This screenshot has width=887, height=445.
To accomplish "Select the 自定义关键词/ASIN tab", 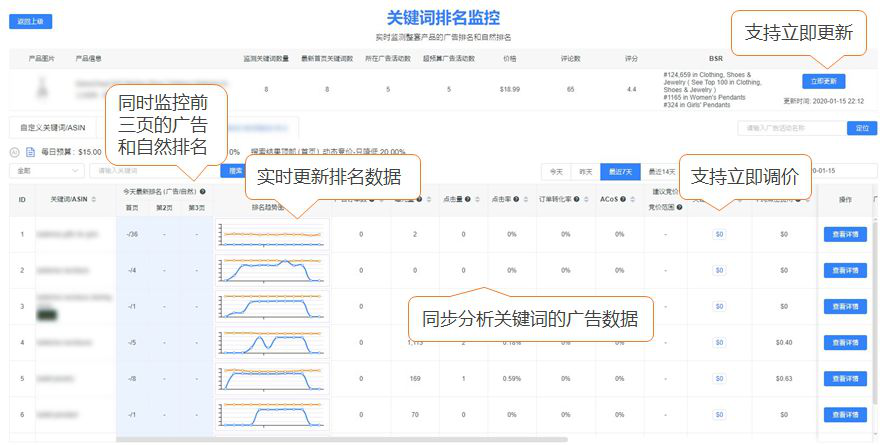I will pyautogui.click(x=53, y=128).
